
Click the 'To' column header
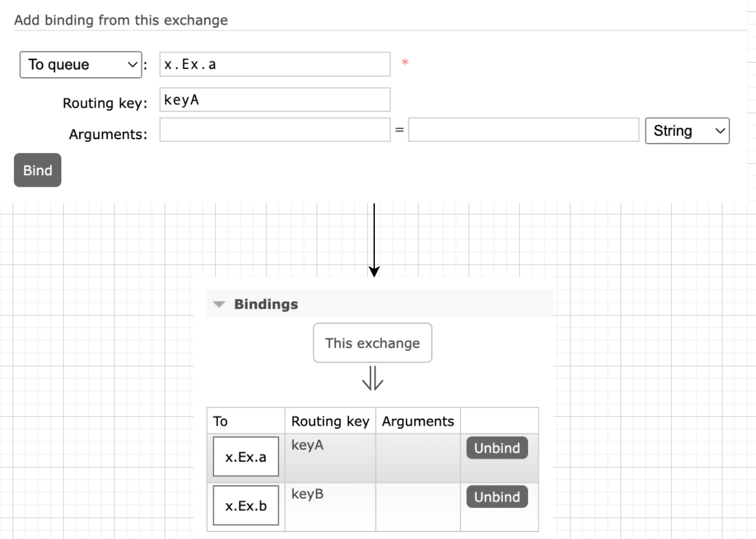pyautogui.click(x=246, y=421)
